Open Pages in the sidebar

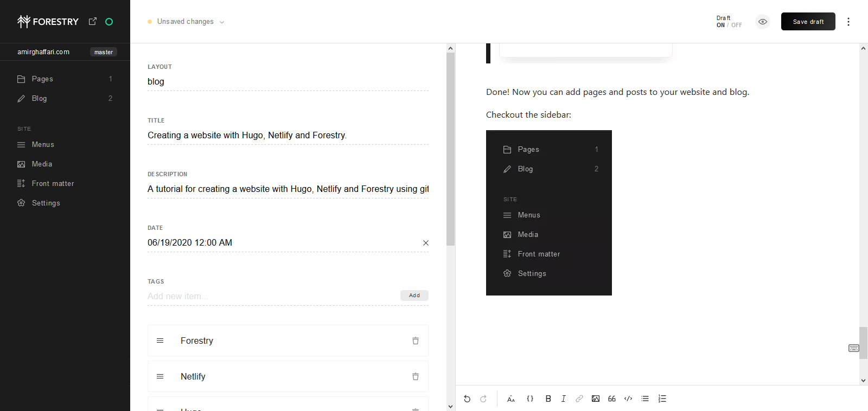point(65,79)
